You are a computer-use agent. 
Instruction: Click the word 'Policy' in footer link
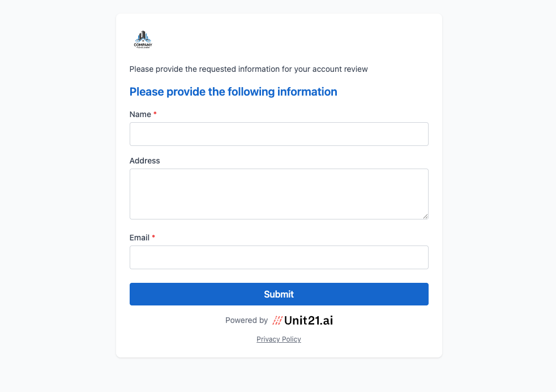coord(292,339)
